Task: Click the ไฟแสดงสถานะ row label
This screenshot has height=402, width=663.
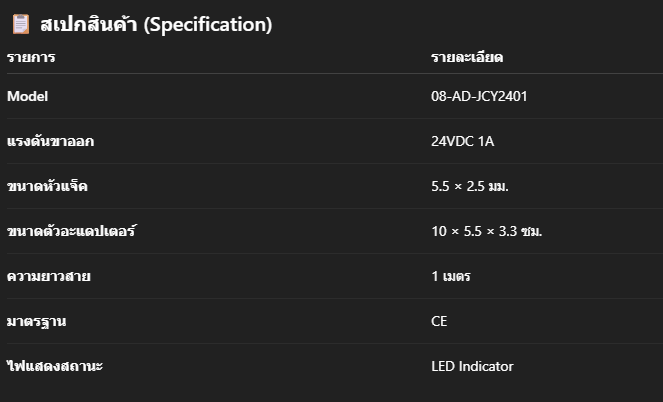Action: 55,366
